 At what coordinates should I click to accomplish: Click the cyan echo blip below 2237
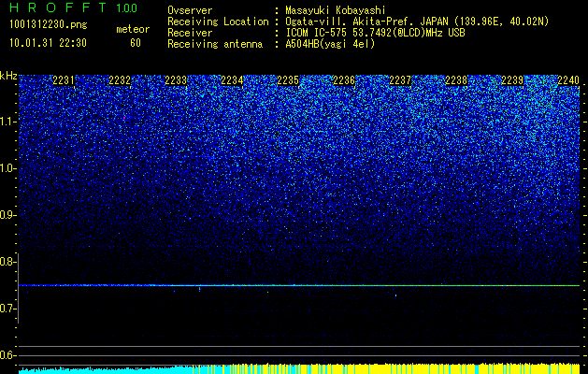tap(396, 295)
